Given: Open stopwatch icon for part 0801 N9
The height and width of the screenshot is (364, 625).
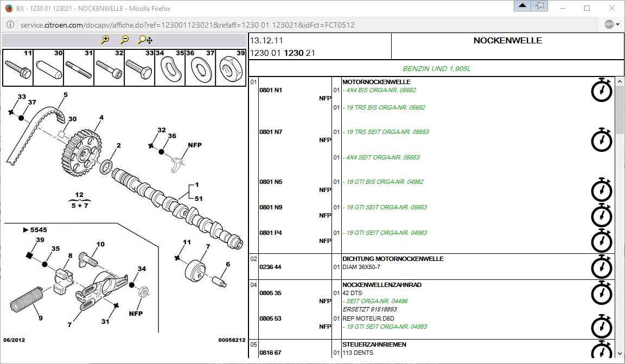Looking at the screenshot, I should click(x=602, y=215).
